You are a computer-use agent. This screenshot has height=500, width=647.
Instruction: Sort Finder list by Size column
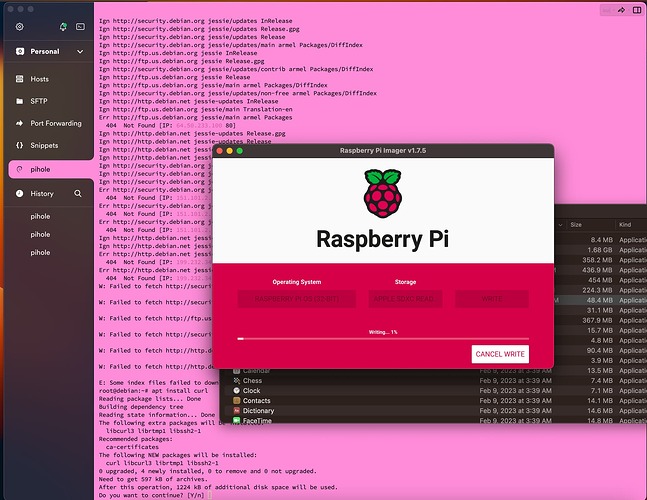[x=576, y=225]
